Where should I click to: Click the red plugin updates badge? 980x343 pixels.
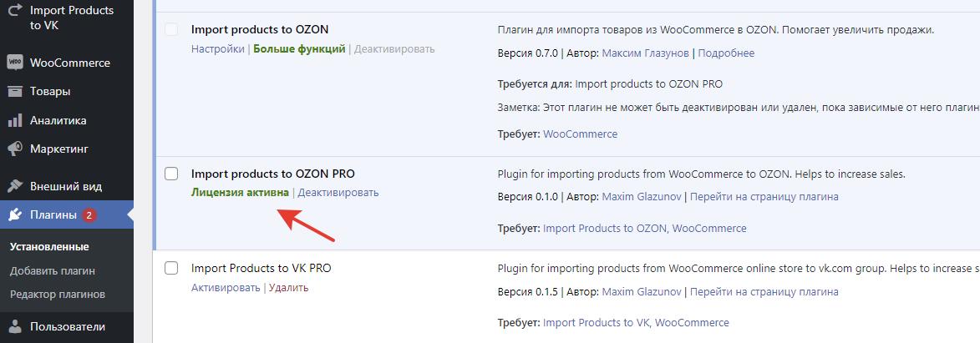click(x=89, y=215)
